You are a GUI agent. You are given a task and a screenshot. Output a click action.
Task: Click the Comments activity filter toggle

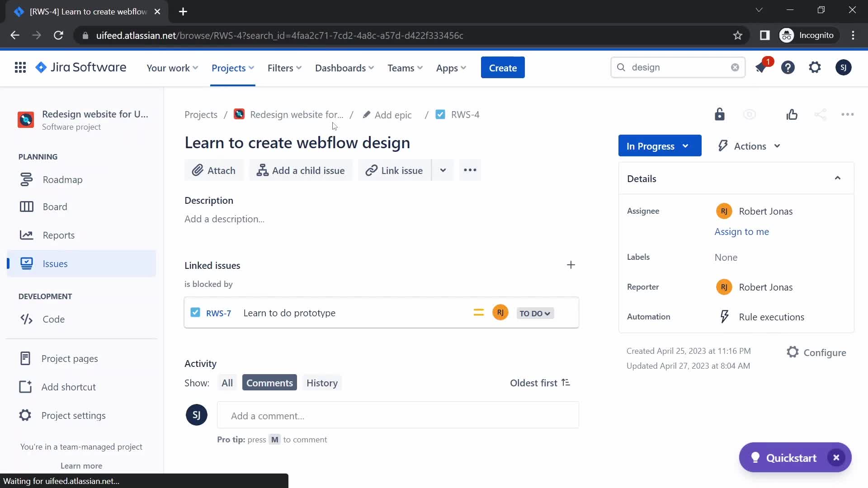click(x=269, y=383)
